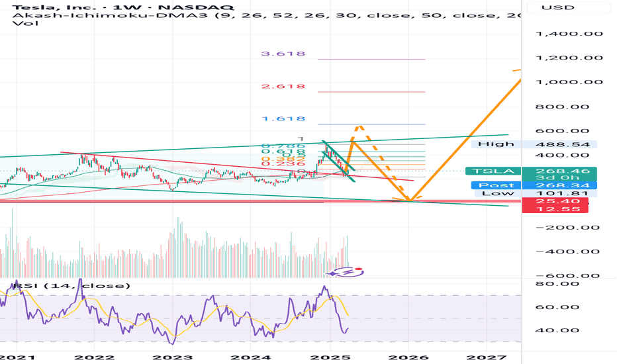
Task: Click the 2024 time axis label
Action: pos(251,357)
